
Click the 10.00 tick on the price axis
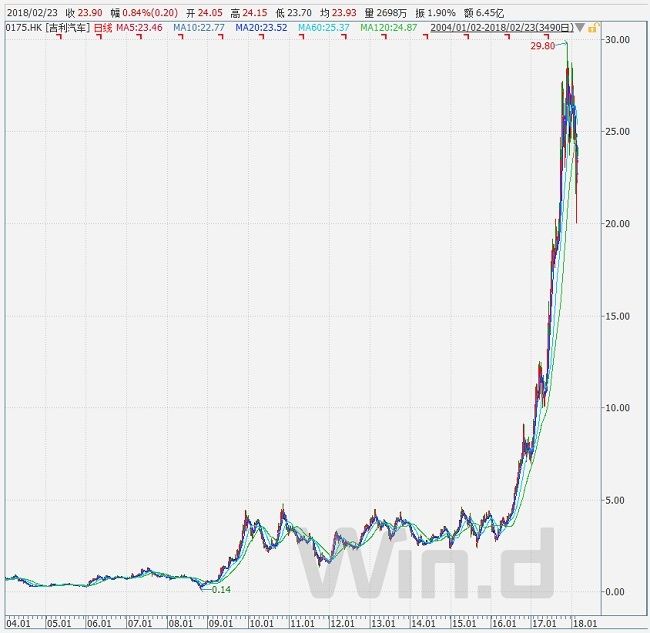tap(618, 407)
